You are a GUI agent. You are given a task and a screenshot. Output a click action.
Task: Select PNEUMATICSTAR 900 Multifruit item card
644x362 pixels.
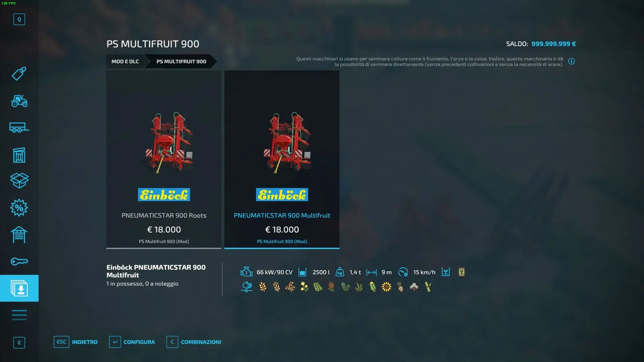pyautogui.click(x=282, y=160)
